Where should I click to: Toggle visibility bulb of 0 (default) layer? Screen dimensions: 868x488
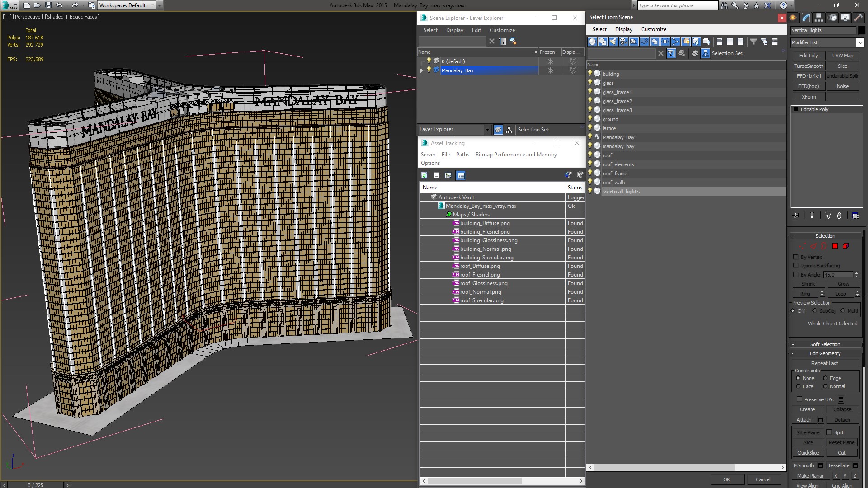point(429,61)
